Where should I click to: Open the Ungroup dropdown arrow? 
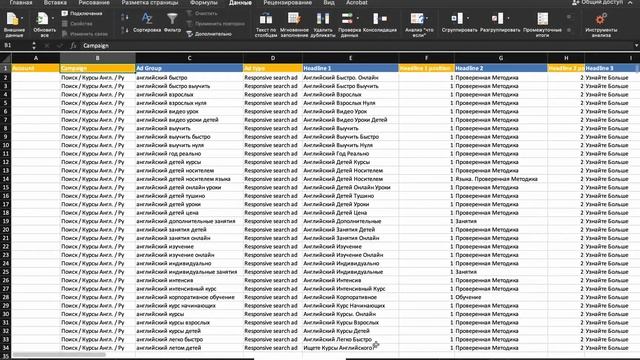[x=508, y=18]
